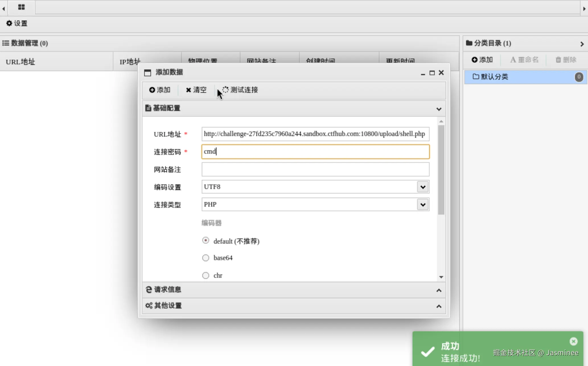
Task: Select the default (不推荐) encoder radio
Action: (205, 240)
